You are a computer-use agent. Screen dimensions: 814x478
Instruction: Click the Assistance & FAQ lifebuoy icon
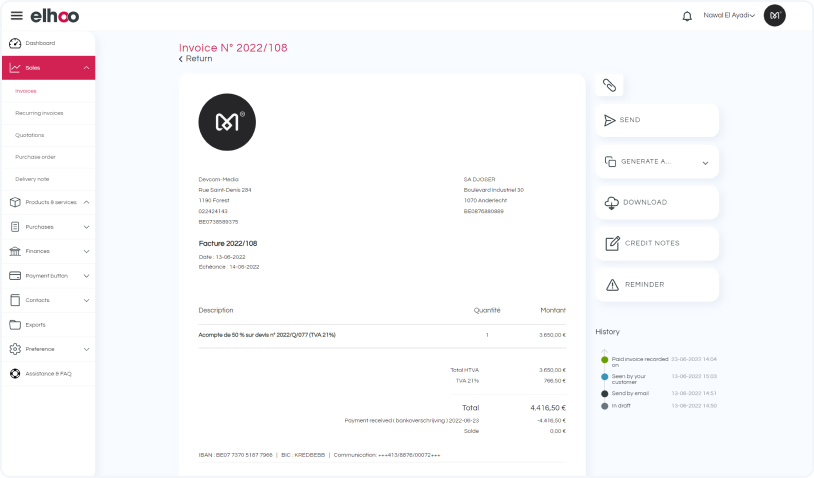[15, 374]
